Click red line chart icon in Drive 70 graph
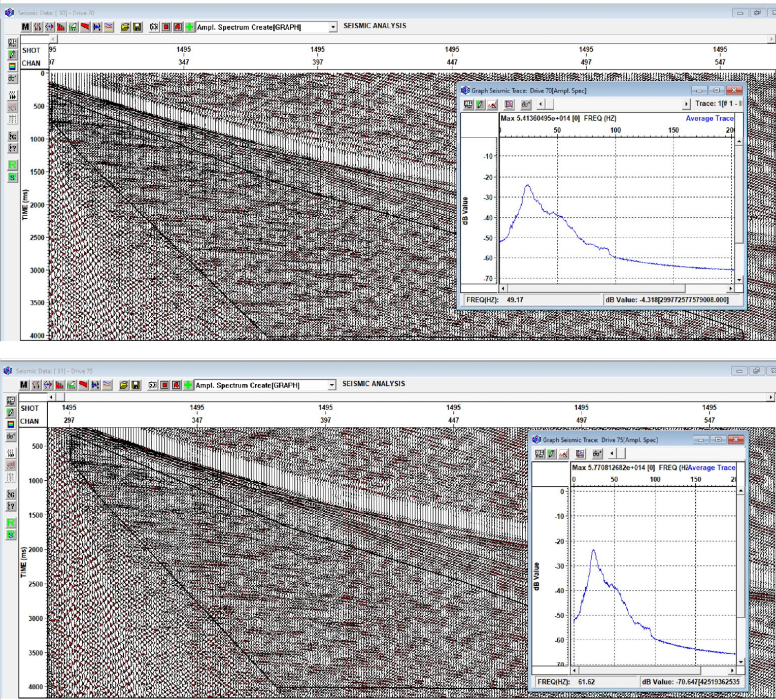The image size is (776, 700). 492,105
